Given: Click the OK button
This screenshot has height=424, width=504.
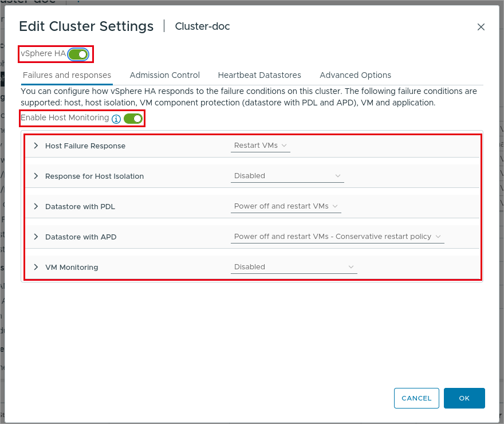Looking at the screenshot, I should click(x=464, y=398).
